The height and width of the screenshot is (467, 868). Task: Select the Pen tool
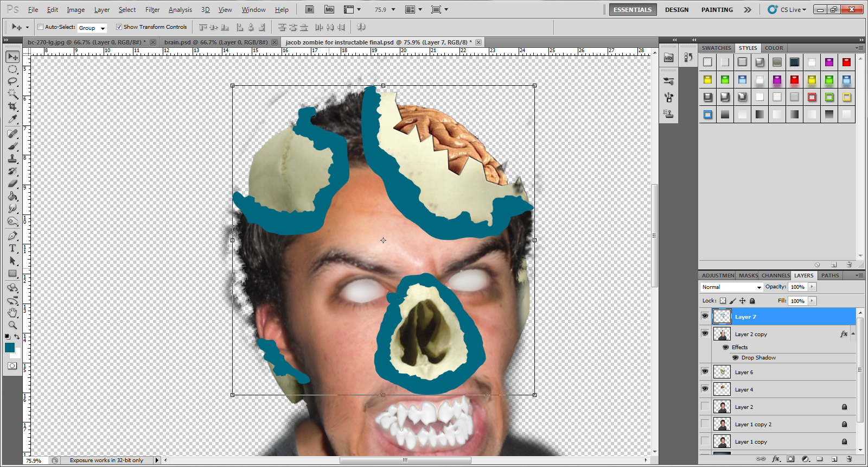(12, 236)
